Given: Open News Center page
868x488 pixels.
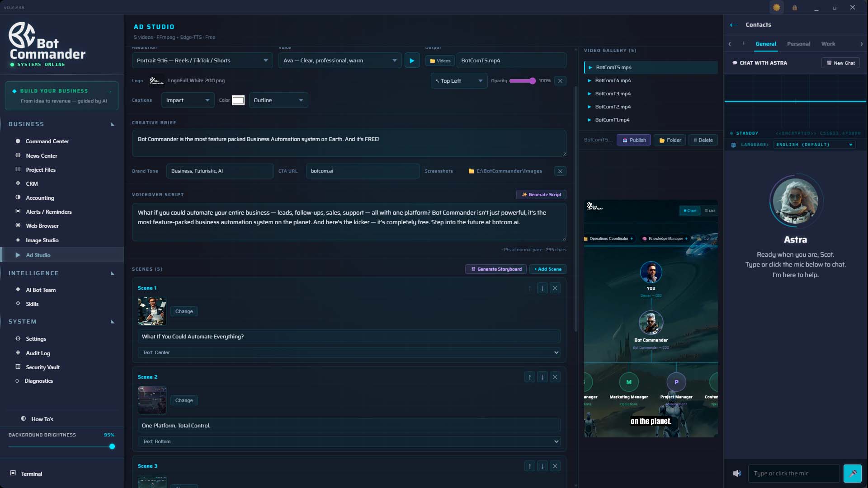Looking at the screenshot, I should 42,156.
